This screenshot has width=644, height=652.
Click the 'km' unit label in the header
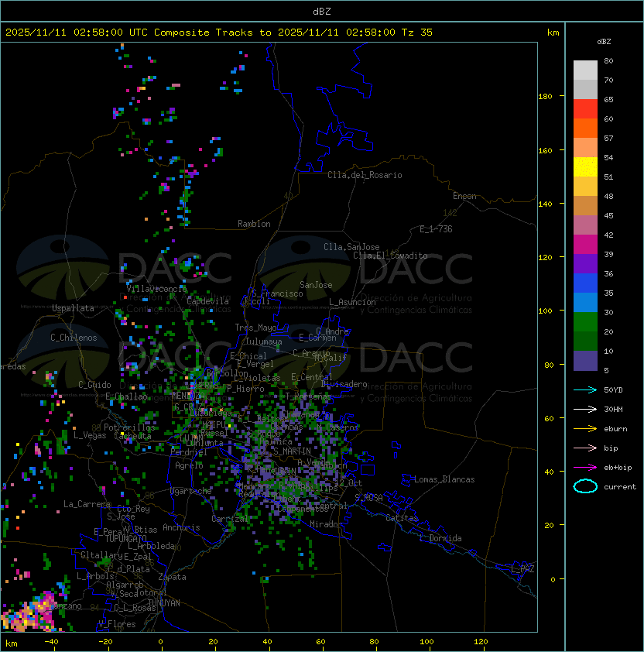click(x=553, y=33)
